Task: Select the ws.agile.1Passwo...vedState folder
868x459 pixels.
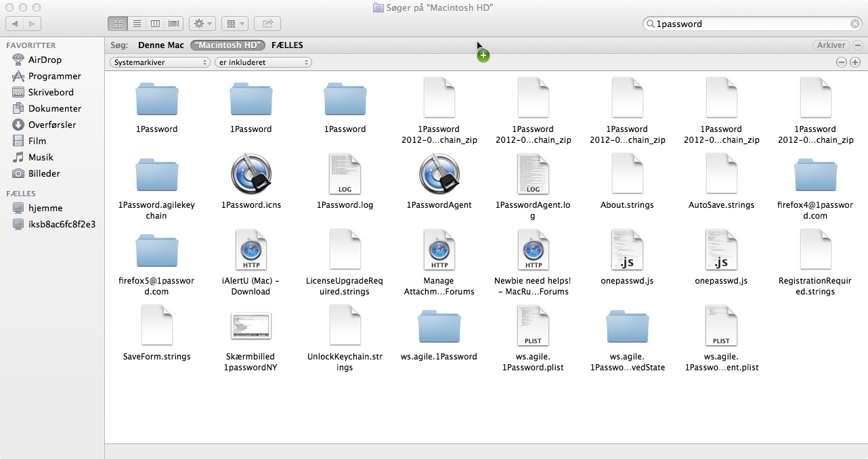Action: pyautogui.click(x=628, y=327)
